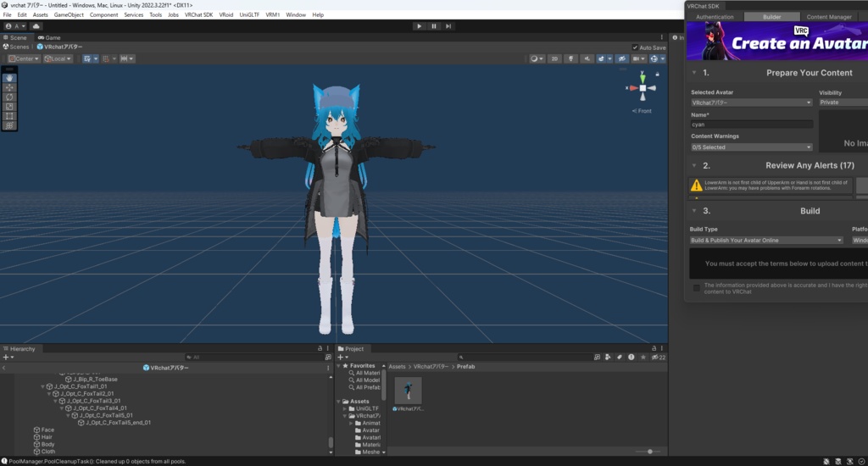Collapse the Assets folder tree
This screenshot has width=868, height=466.
[339, 402]
